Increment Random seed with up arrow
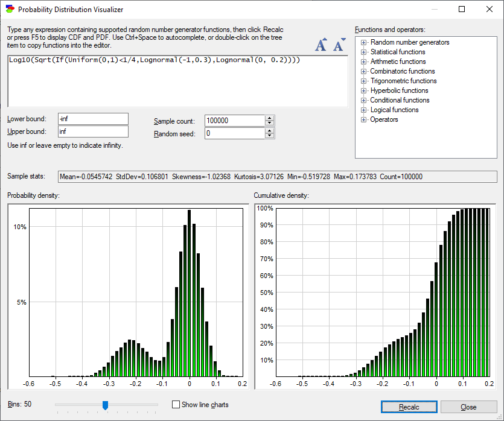The image size is (504, 421). [x=270, y=130]
